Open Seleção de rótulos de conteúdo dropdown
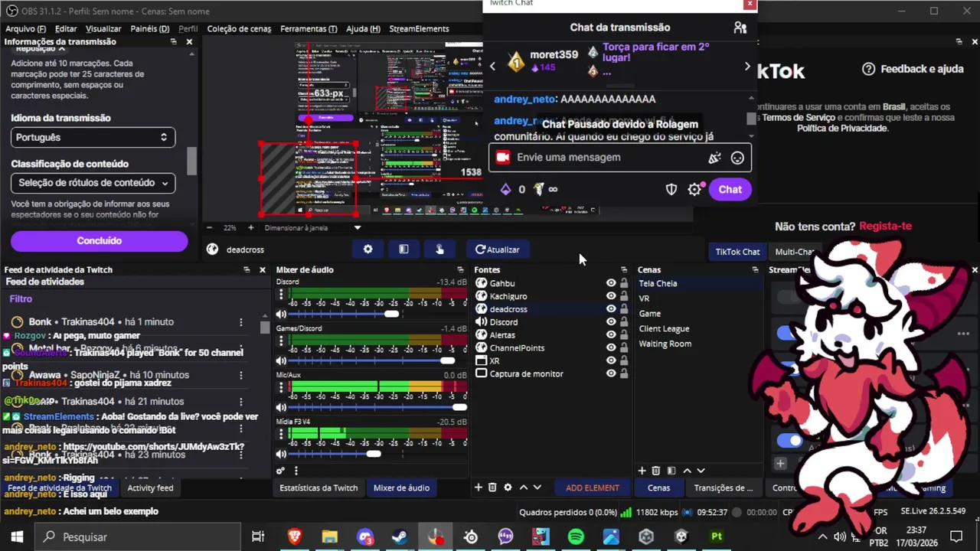 93,183
